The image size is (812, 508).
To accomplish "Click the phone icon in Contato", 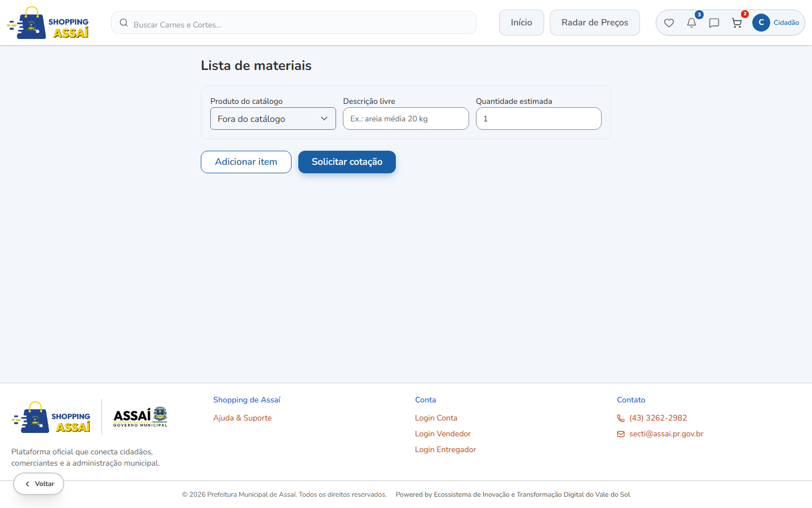I will tap(621, 418).
